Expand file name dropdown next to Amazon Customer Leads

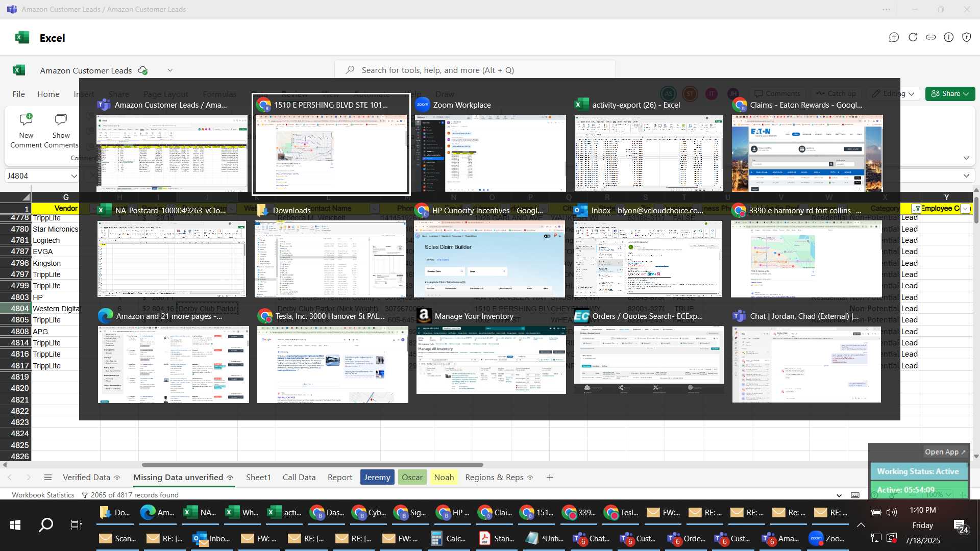[170, 70]
